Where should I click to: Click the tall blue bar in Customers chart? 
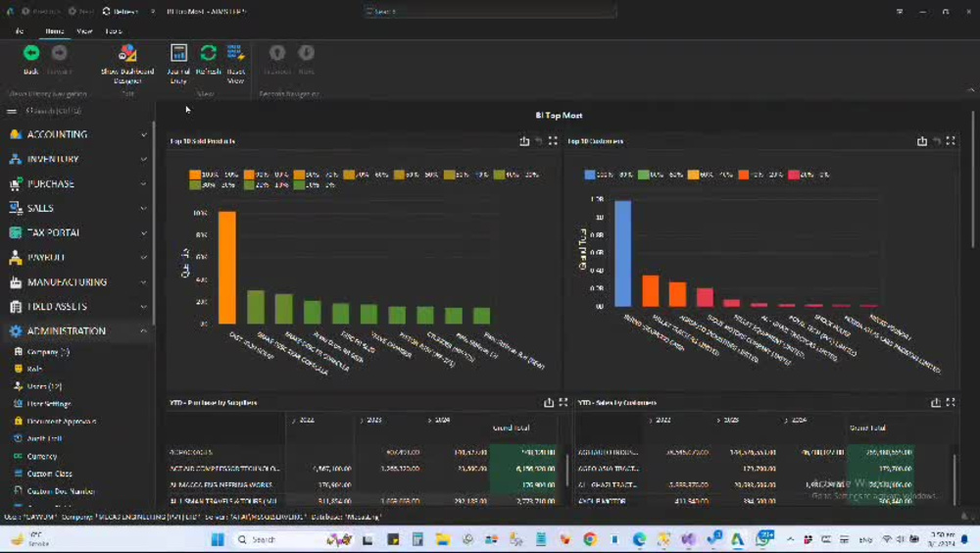coord(623,253)
